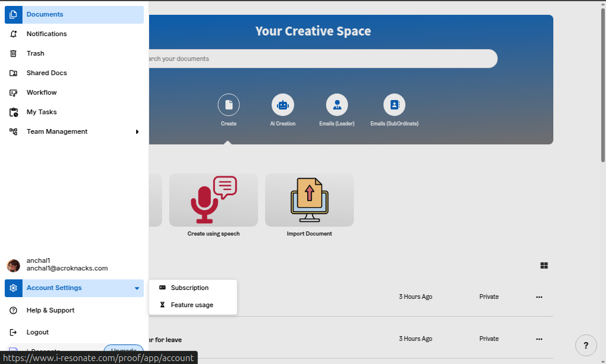Click the Create using speech microphone card
The image size is (606, 364).
213,200
